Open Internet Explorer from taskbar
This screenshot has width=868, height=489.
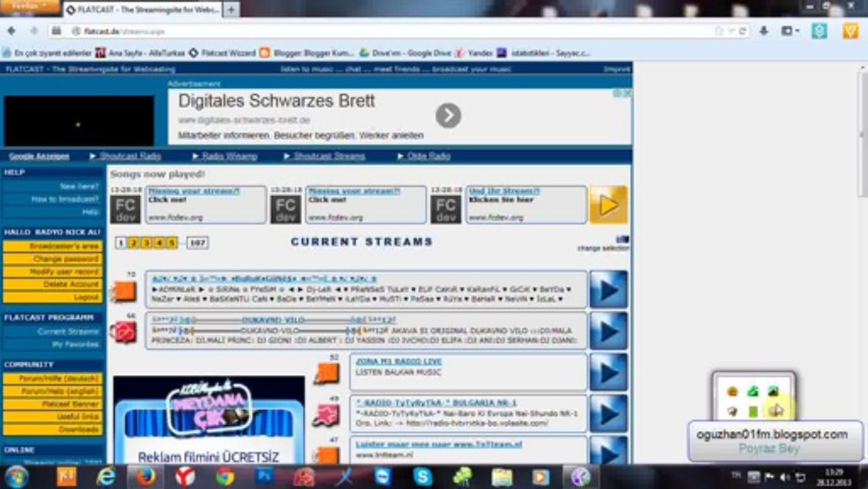click(105, 477)
